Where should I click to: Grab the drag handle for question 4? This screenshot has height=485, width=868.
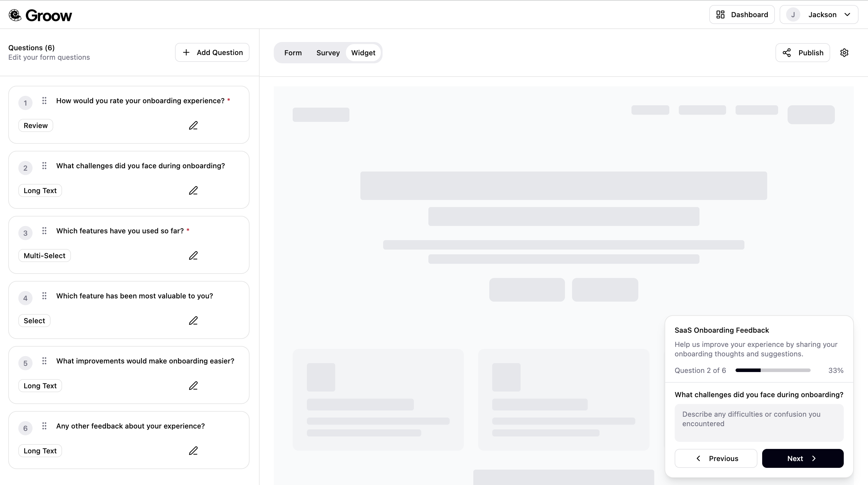click(x=44, y=296)
